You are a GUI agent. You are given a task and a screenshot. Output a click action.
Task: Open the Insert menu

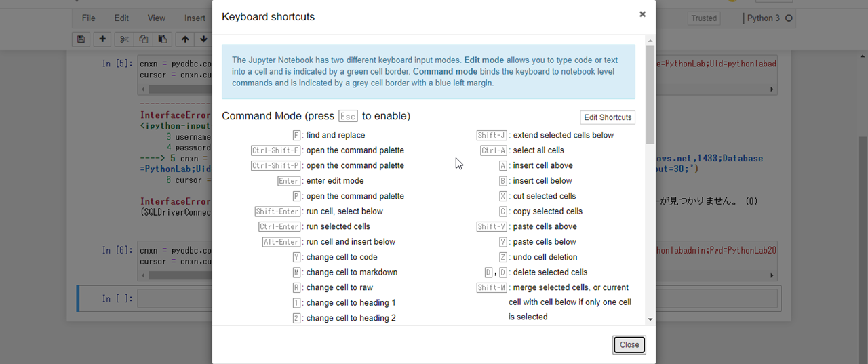pos(195,18)
